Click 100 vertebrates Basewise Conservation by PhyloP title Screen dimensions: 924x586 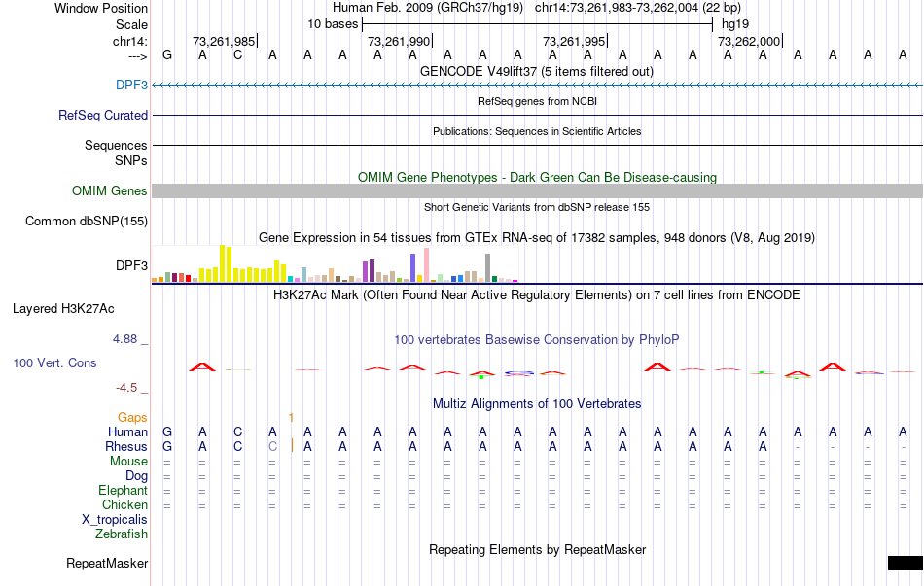coord(537,339)
